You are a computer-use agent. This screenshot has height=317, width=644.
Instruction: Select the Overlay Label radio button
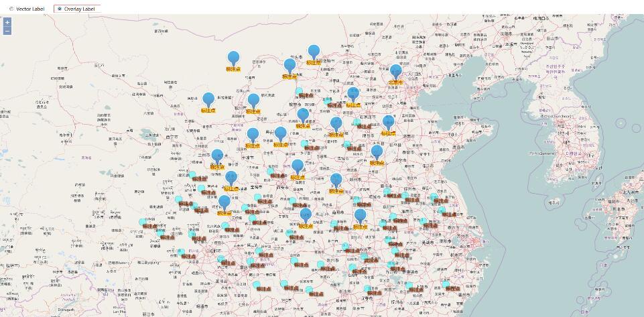[x=60, y=9]
